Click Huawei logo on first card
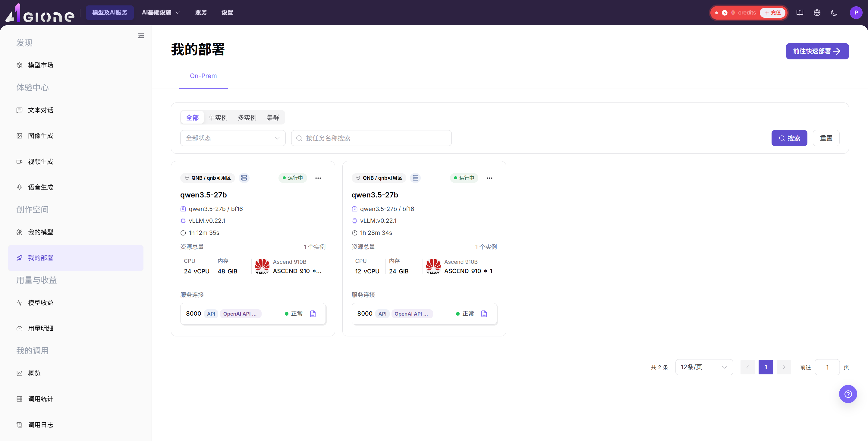868x441 pixels. click(x=262, y=266)
